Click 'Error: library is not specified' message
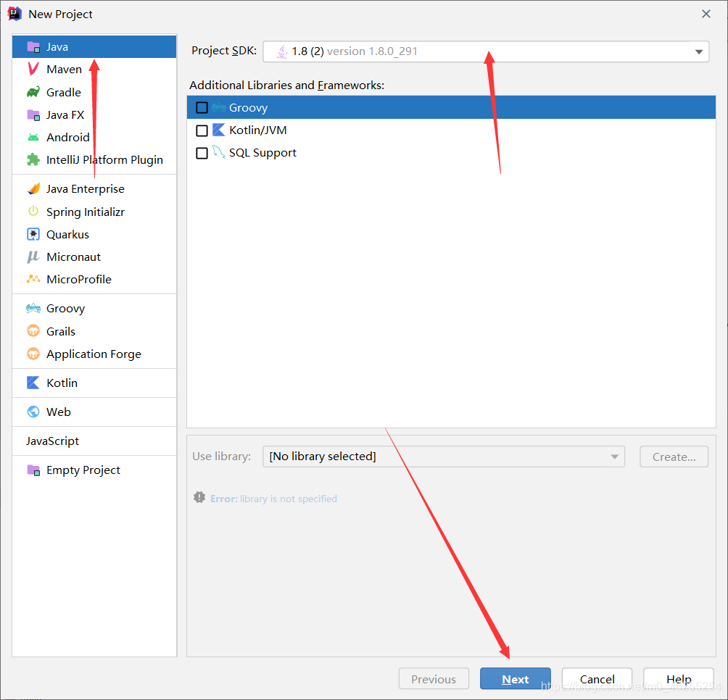The width and height of the screenshot is (728, 700). click(x=273, y=499)
